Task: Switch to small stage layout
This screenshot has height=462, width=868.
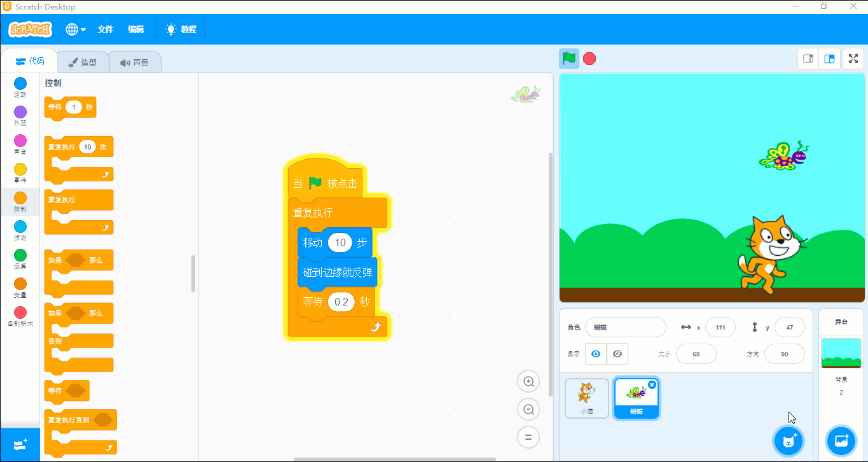Action: [808, 59]
